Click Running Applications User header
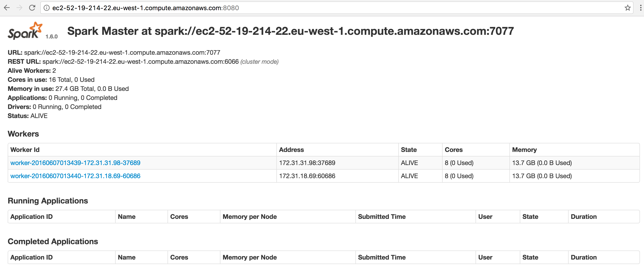Image resolution: width=644 pixels, height=267 pixels. click(485, 217)
